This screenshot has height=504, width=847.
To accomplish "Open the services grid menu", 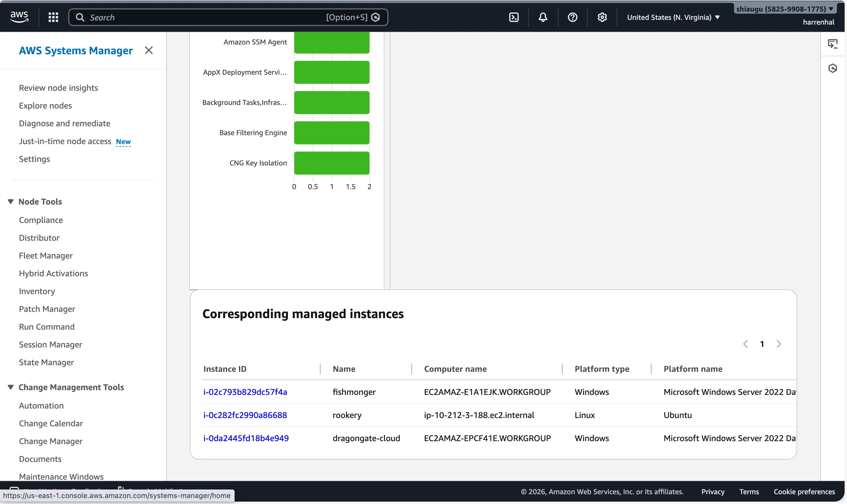I will click(x=53, y=17).
